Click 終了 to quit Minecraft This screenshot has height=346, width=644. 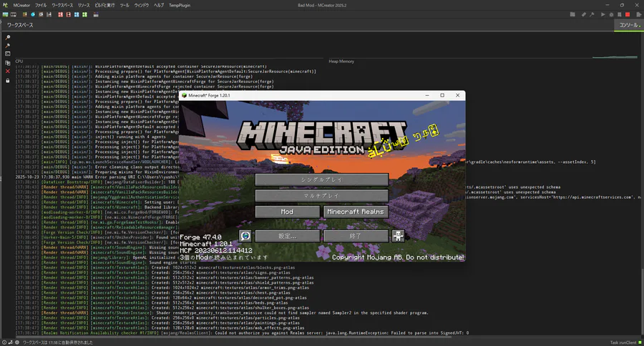(x=356, y=236)
